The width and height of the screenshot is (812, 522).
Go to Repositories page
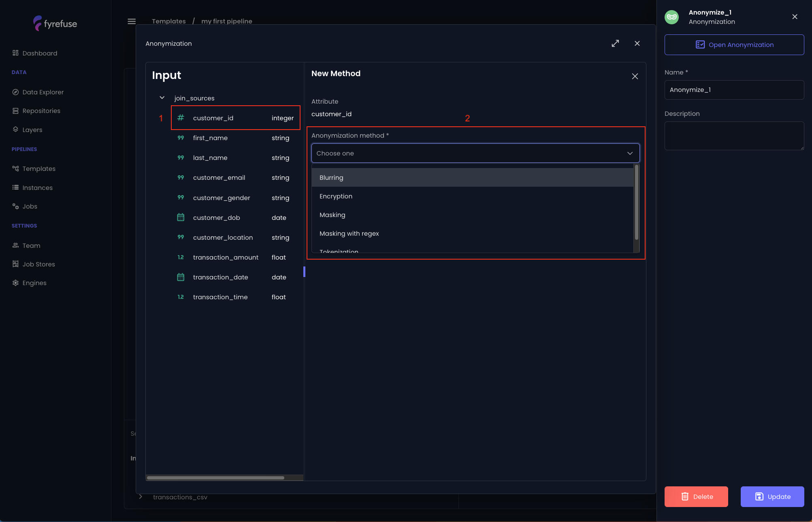click(x=41, y=111)
